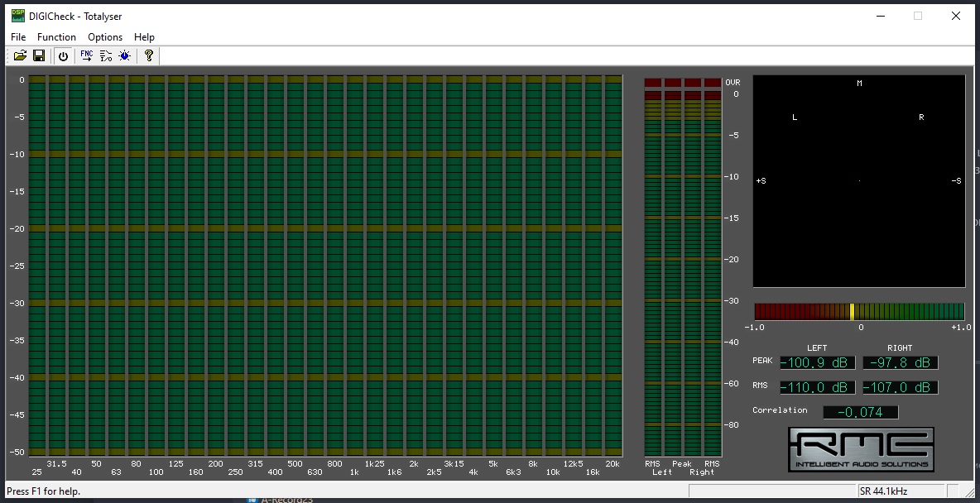Save the workspace with the floppy icon

click(39, 55)
